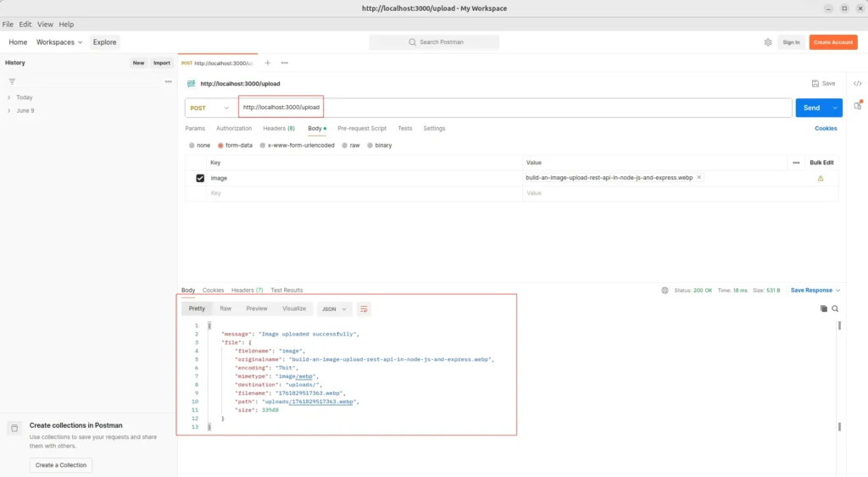Click the request URL input field
Image resolution: width=868 pixels, height=477 pixels.
point(515,108)
